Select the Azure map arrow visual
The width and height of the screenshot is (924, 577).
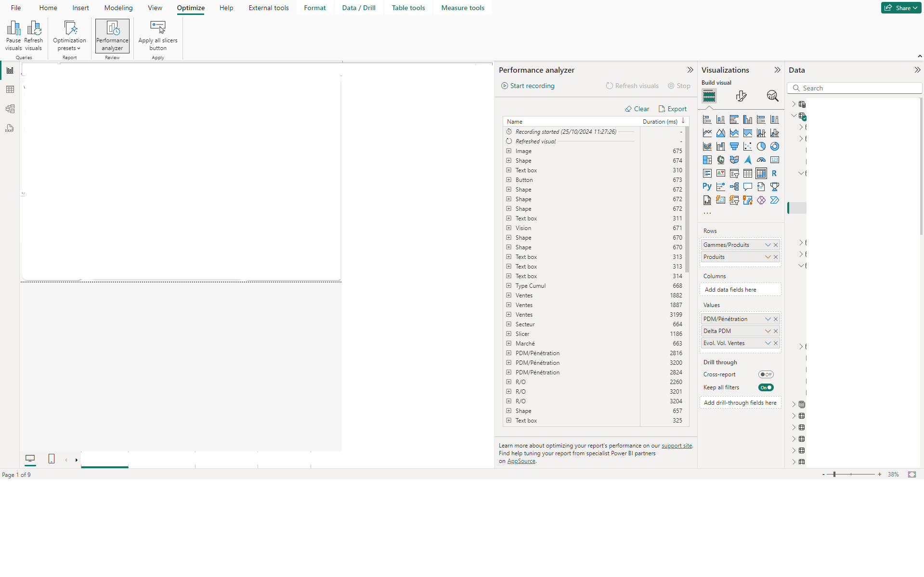(747, 160)
